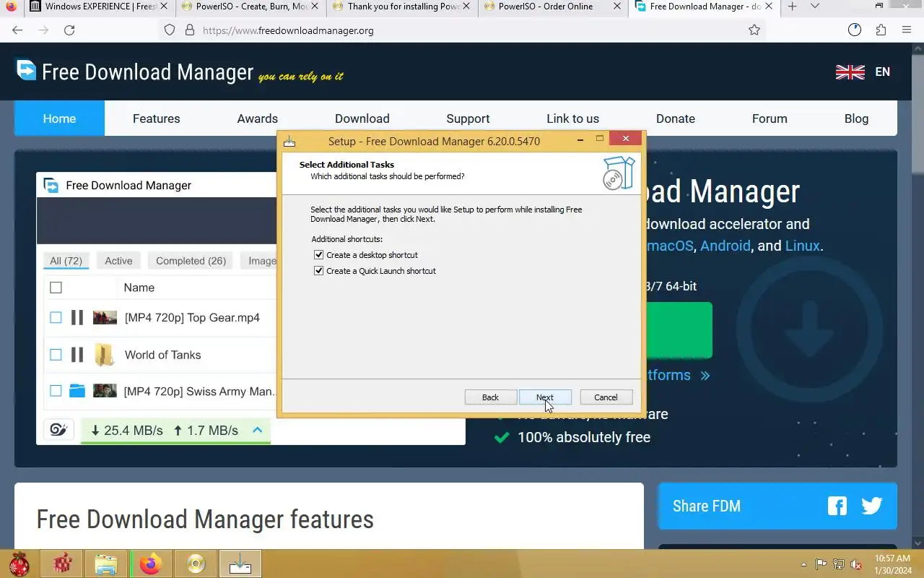The width and height of the screenshot is (924, 578).
Task: Click blue folder icon on Swiss Army Man
Action: (77, 391)
